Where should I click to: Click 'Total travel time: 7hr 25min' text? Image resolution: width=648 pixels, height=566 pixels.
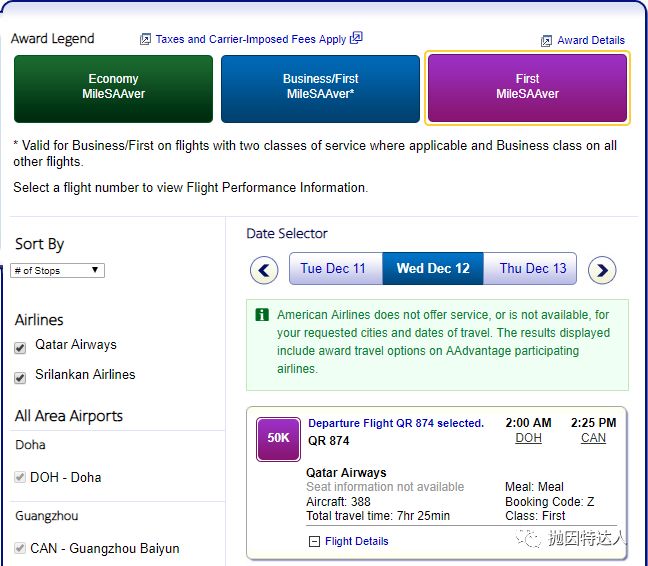tap(378, 516)
